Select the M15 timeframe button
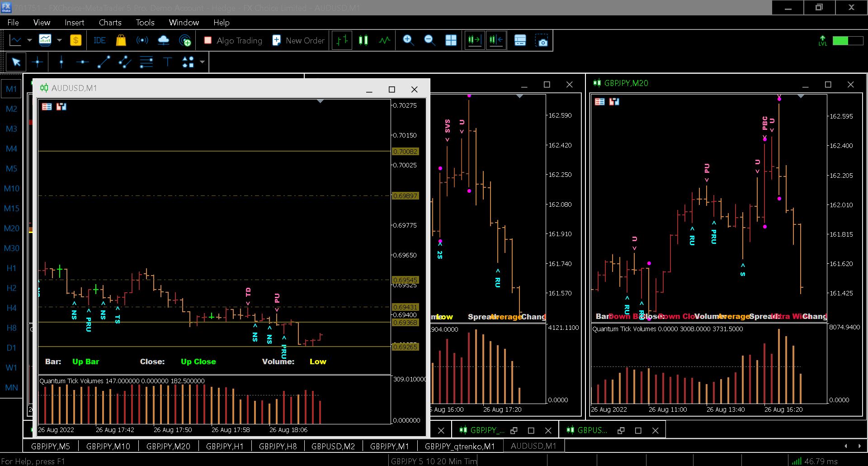 coord(11,209)
